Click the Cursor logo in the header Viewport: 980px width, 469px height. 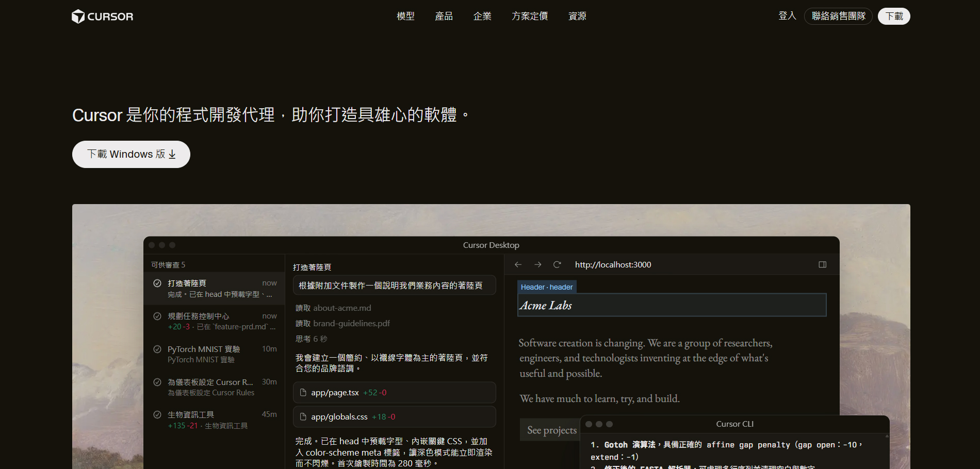[102, 16]
